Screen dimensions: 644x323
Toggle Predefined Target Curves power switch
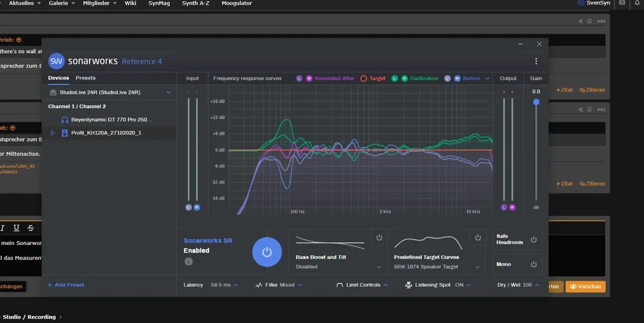pyautogui.click(x=478, y=238)
